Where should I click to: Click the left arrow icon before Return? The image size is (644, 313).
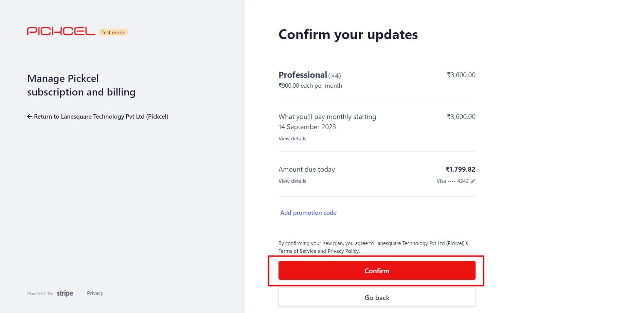point(30,117)
